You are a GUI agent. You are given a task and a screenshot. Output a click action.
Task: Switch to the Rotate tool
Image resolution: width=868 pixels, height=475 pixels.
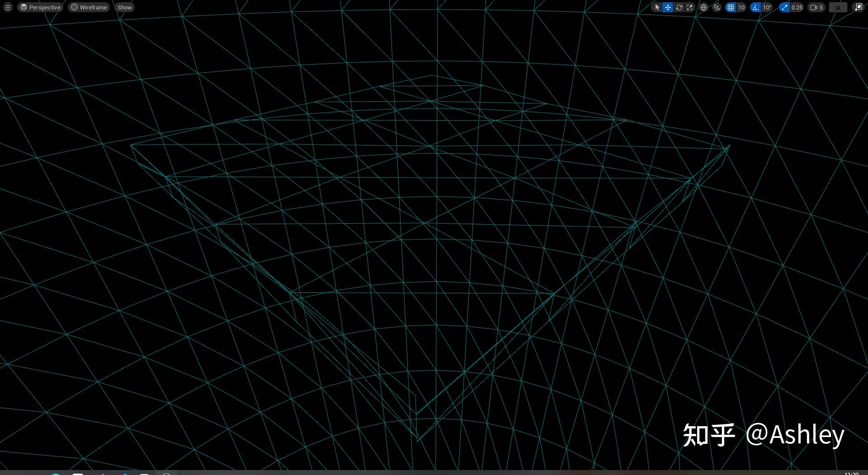pos(679,7)
